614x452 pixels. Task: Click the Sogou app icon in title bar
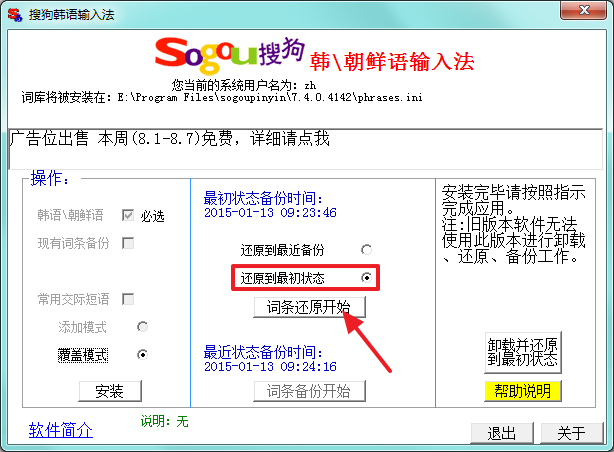click(15, 14)
